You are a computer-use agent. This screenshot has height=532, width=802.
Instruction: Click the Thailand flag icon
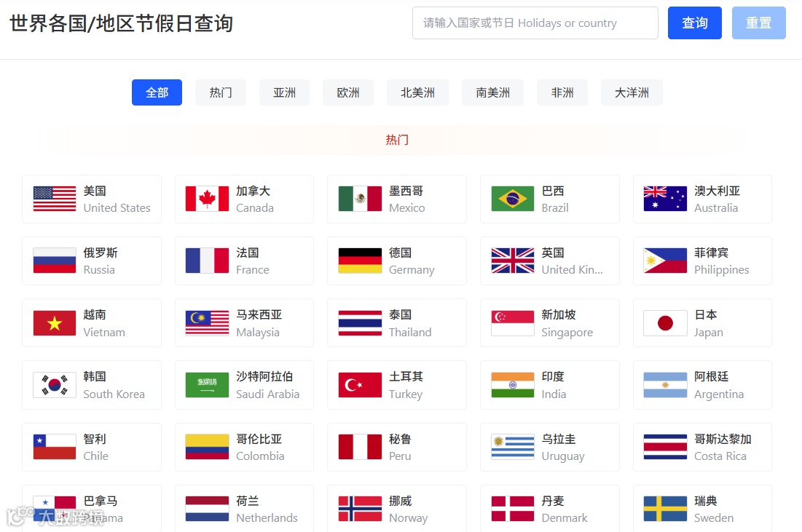[x=360, y=323]
